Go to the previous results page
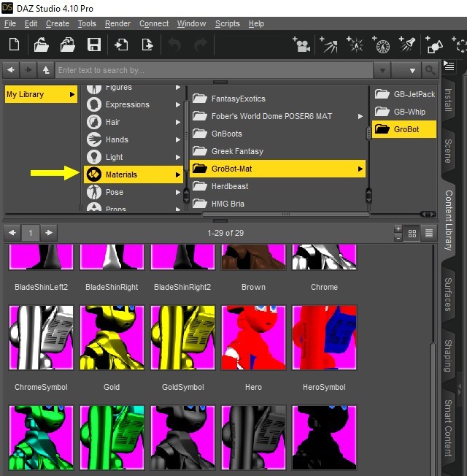467x476 pixels. [x=12, y=233]
